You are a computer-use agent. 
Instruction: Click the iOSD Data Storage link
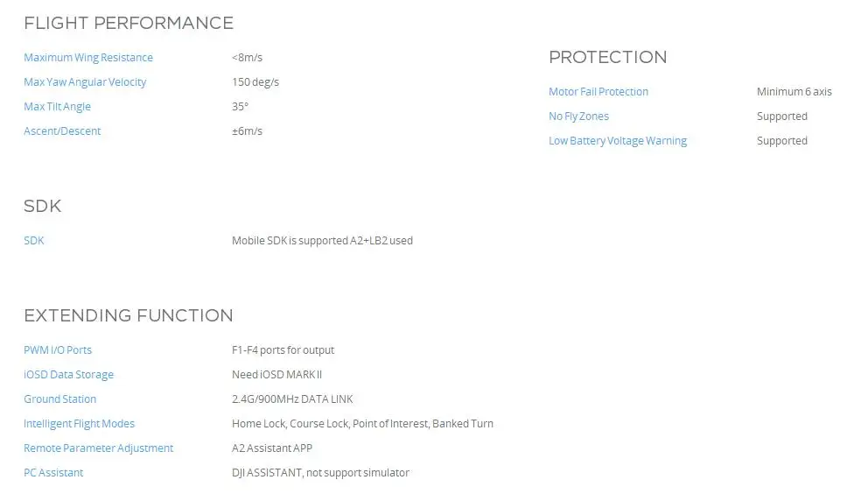tap(68, 375)
